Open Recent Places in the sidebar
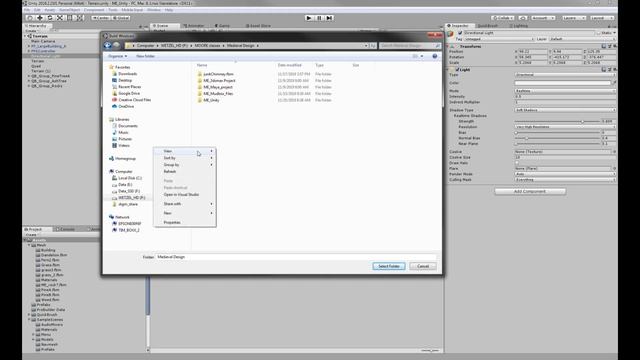The height and width of the screenshot is (360, 640). (x=129, y=87)
